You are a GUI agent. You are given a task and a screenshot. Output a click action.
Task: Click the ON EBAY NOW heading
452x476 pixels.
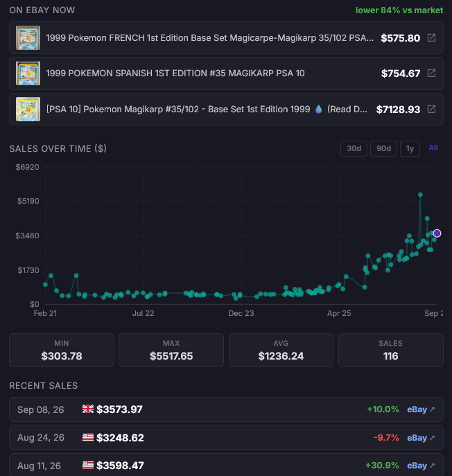(x=42, y=10)
